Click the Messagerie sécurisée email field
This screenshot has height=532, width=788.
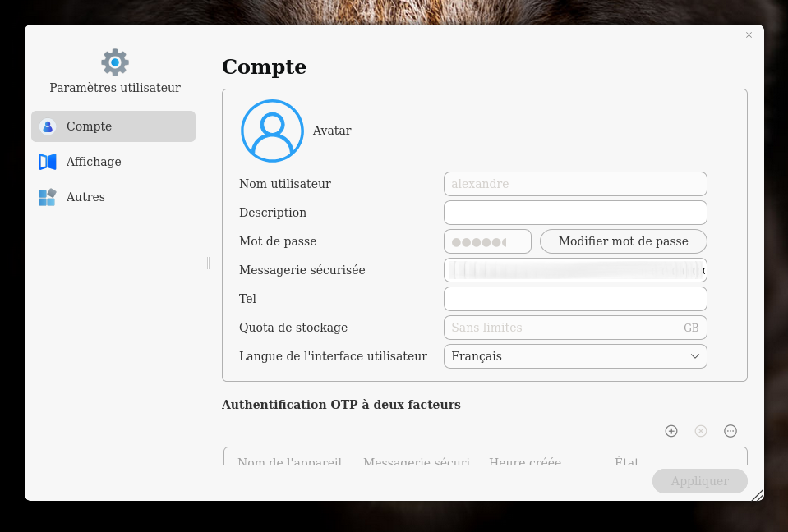tap(575, 270)
